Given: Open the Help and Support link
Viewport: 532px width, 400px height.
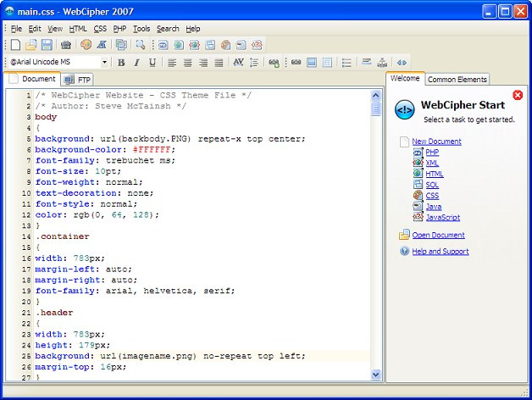Looking at the screenshot, I should (x=441, y=252).
